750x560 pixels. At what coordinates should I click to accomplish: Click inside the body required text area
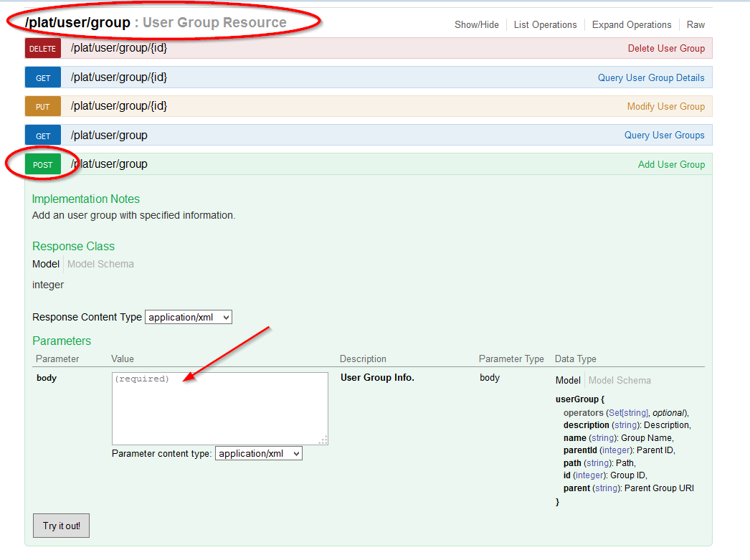[219, 408]
